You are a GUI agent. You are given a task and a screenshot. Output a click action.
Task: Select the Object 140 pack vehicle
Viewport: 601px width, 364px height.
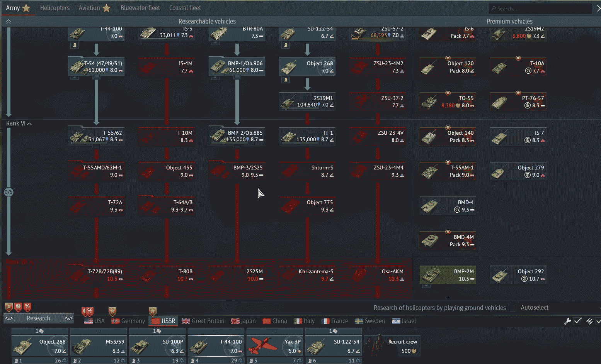click(x=448, y=136)
